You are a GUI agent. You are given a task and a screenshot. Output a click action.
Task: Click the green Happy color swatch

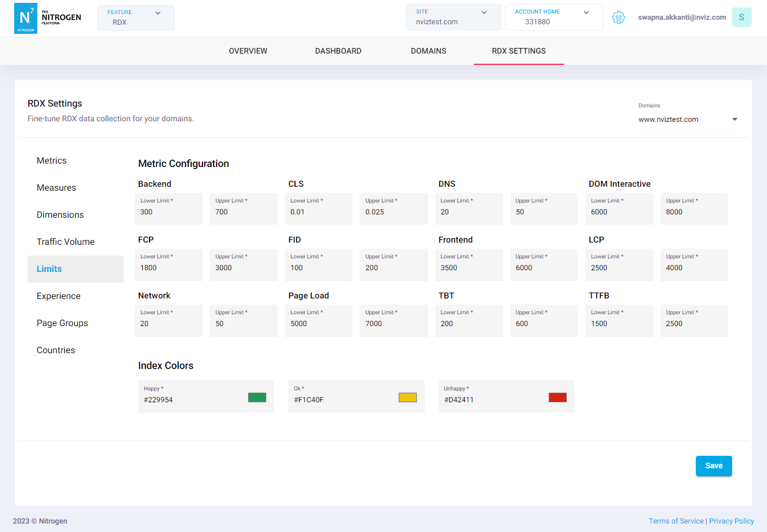click(257, 398)
